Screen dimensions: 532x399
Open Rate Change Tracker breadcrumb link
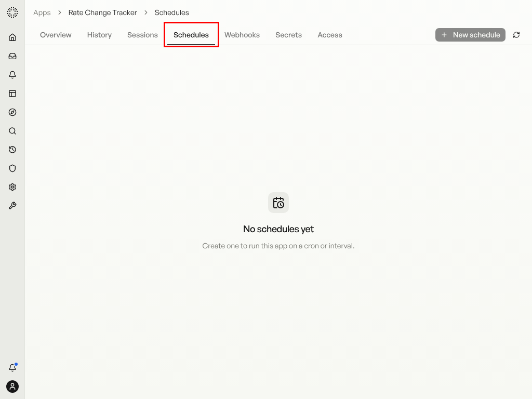[102, 12]
